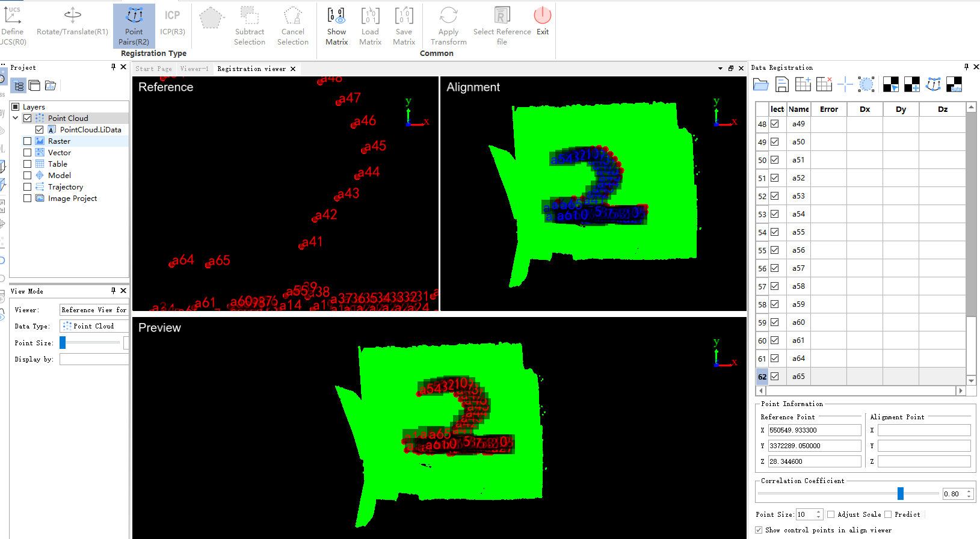Click the Error column header
The image size is (980, 539).
tap(829, 109)
